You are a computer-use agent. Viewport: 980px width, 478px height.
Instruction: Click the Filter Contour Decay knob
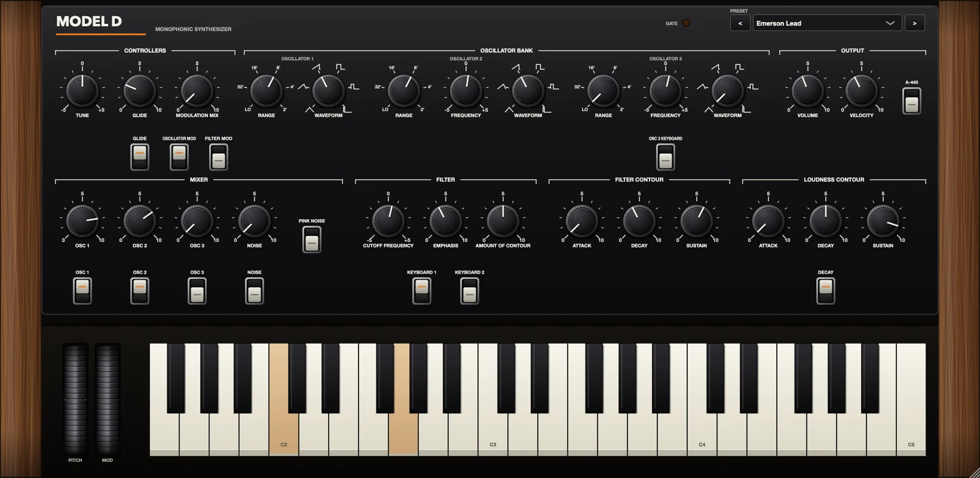click(639, 221)
